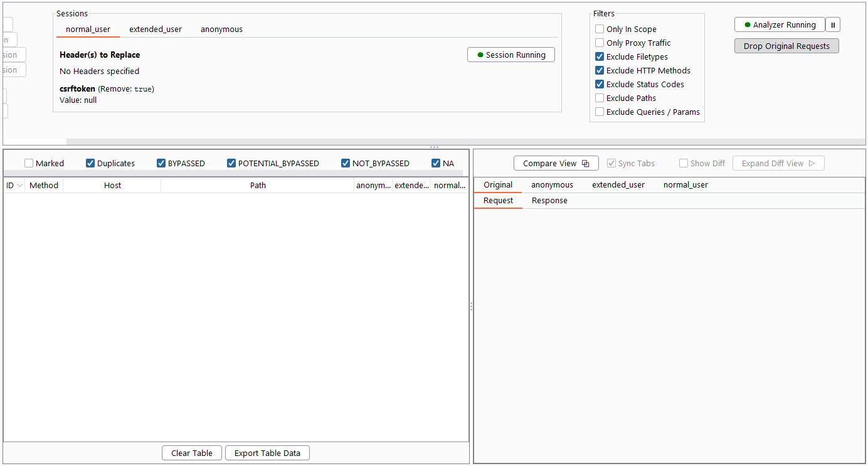This screenshot has width=868, height=466.
Task: Open anonymous tab in Sessions panel
Action: (x=221, y=29)
